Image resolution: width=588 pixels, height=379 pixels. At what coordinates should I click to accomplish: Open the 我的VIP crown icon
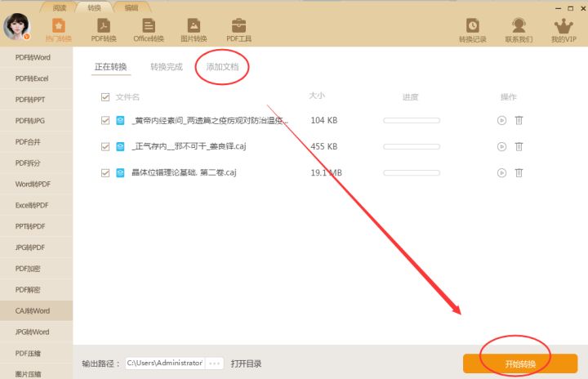563,30
